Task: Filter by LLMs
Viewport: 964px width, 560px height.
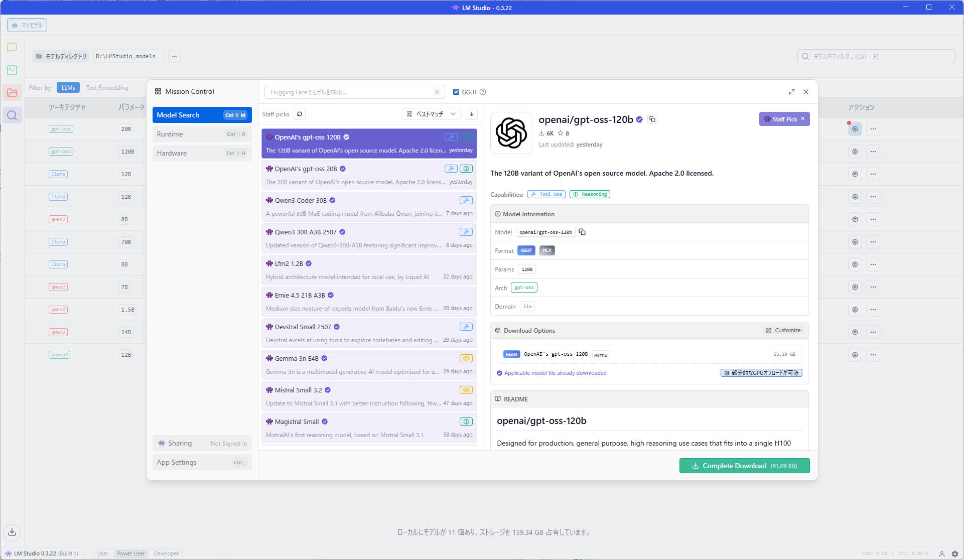Action: point(68,87)
